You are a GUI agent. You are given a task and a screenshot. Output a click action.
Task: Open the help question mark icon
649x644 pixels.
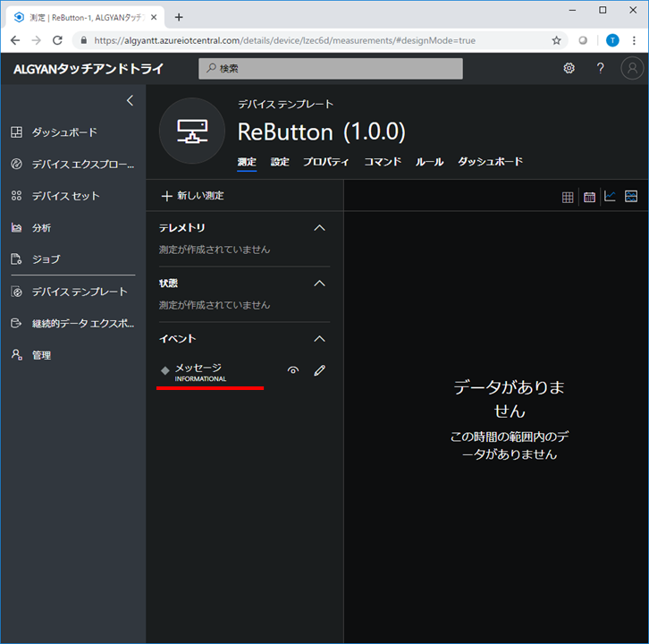click(600, 68)
